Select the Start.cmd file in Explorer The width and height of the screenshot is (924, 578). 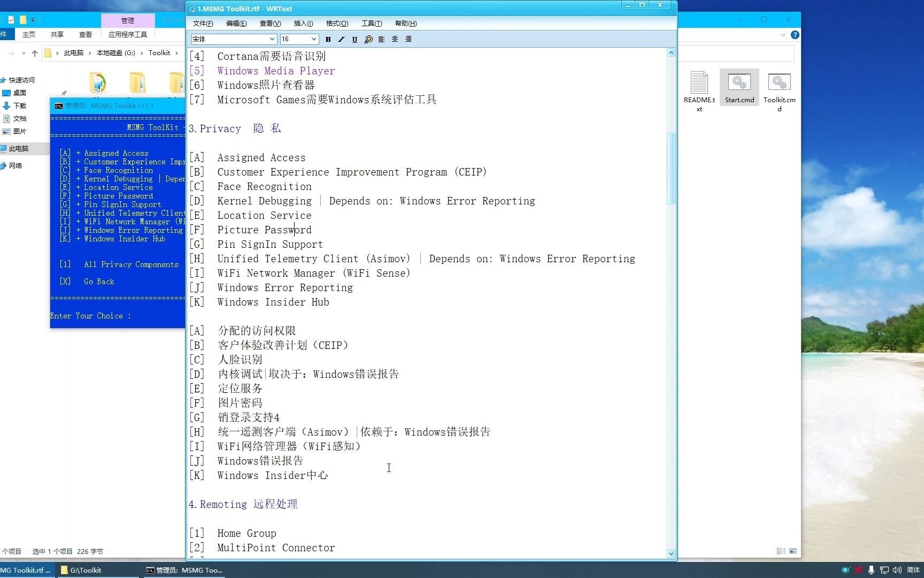pyautogui.click(x=740, y=87)
